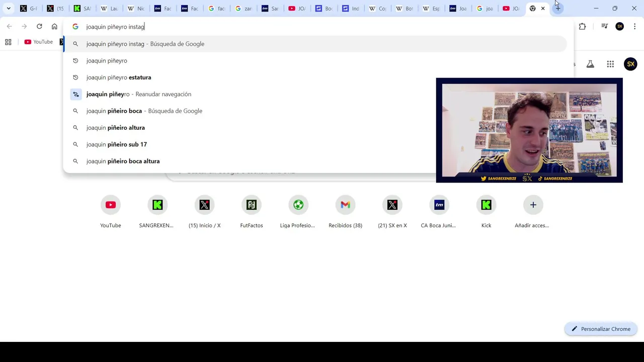
Task: Open Chrome's three-dot menu
Action: pyautogui.click(x=634, y=27)
